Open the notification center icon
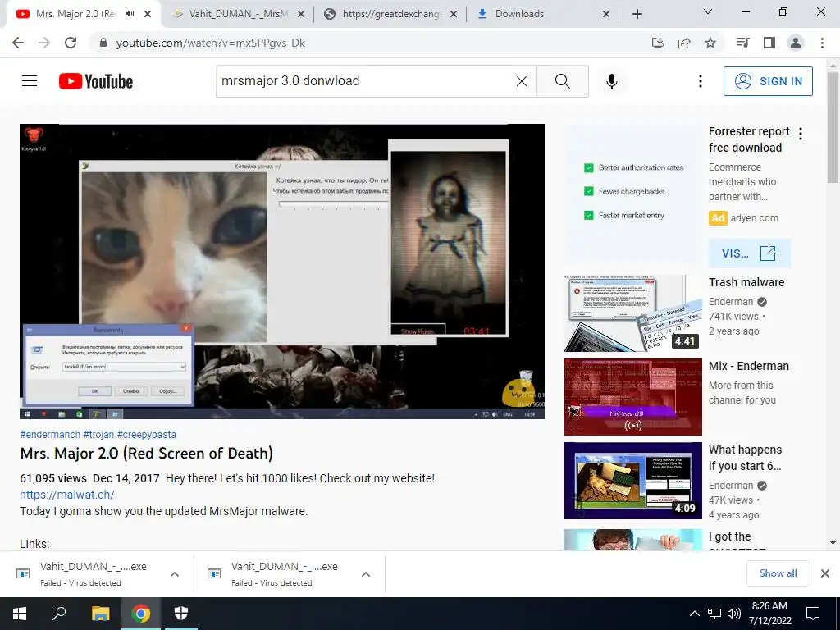The height and width of the screenshot is (630, 840). [x=813, y=614]
